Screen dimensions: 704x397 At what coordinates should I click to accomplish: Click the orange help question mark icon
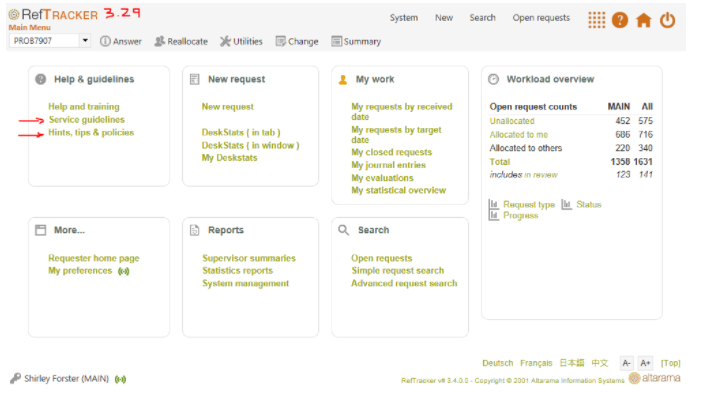click(x=620, y=20)
